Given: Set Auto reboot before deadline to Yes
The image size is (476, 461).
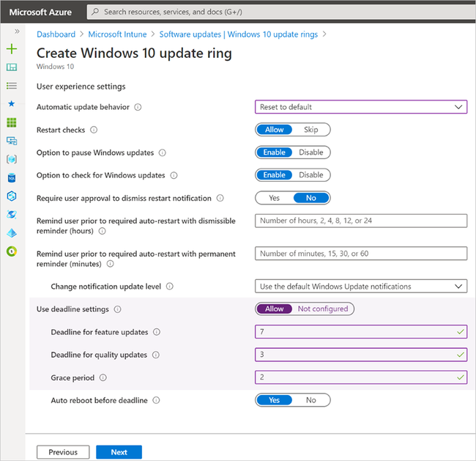Looking at the screenshot, I should point(275,400).
